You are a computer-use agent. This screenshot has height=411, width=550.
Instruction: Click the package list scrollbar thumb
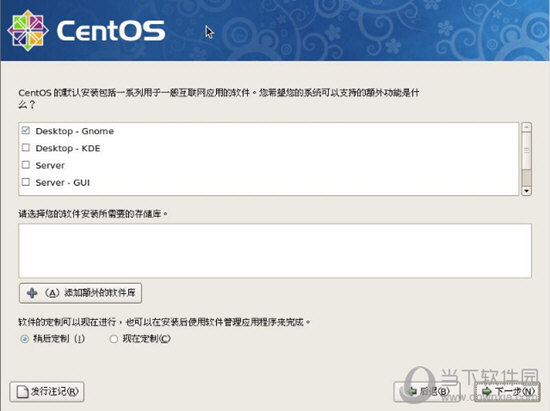coord(526,150)
